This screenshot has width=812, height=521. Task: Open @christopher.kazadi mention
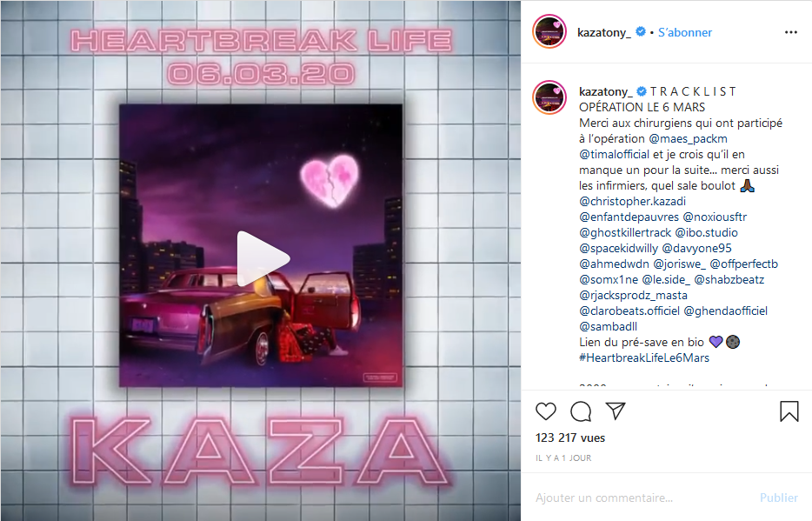pyautogui.click(x=632, y=202)
